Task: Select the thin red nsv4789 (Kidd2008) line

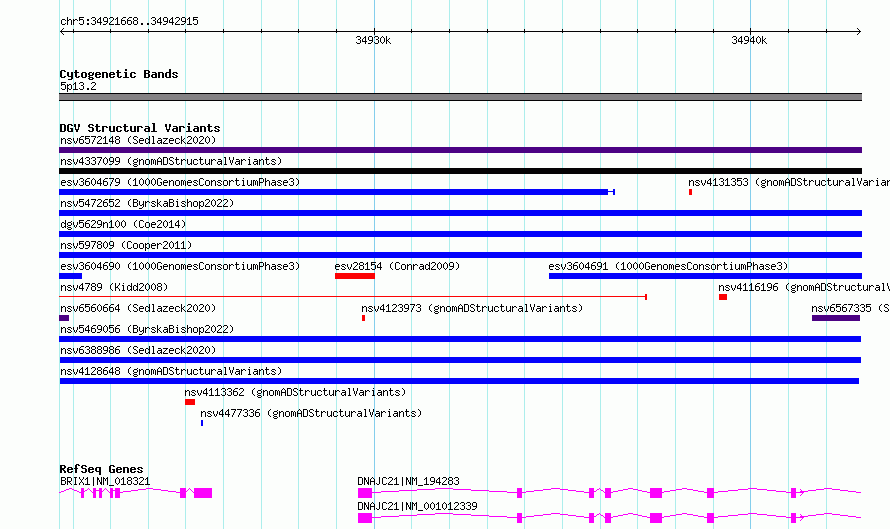Action: (x=353, y=297)
